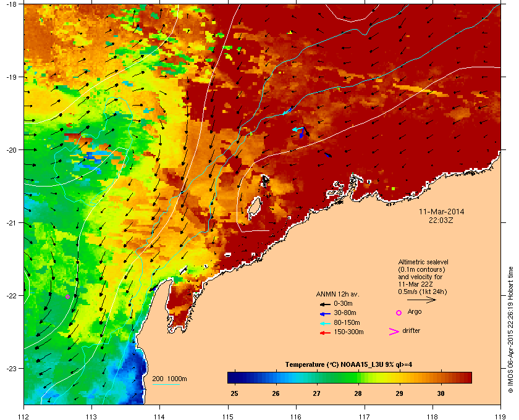Click the 150-300m depth label
This screenshot has height=420, width=519.
[348, 332]
